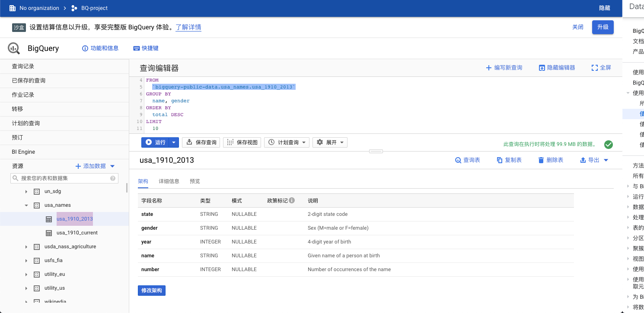Screen dimensions: 644x313
Task: Click 'Given name of a person at birth'
Action: 344,256
